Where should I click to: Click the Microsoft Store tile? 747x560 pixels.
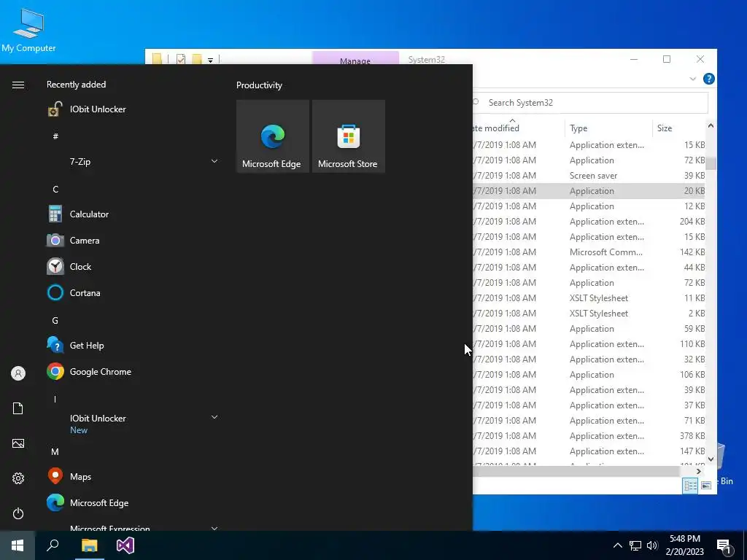[x=348, y=136]
